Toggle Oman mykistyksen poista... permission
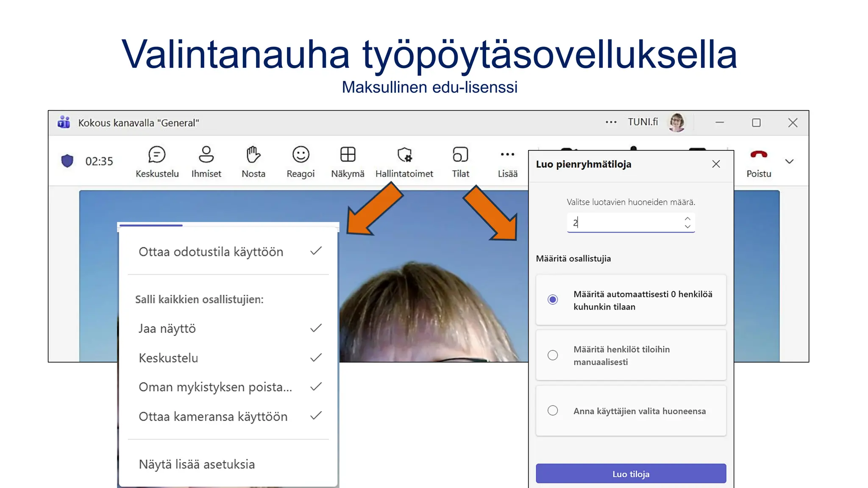Image resolution: width=868 pixels, height=488 pixels. coord(228,387)
